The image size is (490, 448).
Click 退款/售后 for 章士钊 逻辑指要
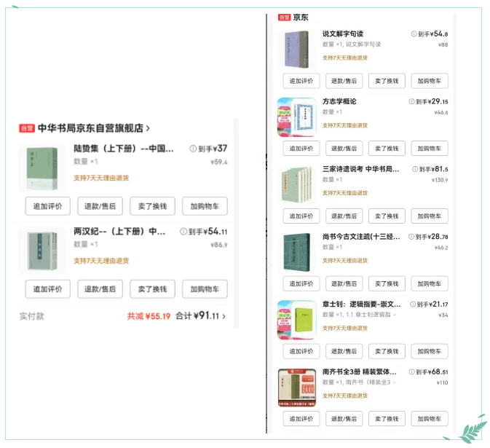point(344,351)
